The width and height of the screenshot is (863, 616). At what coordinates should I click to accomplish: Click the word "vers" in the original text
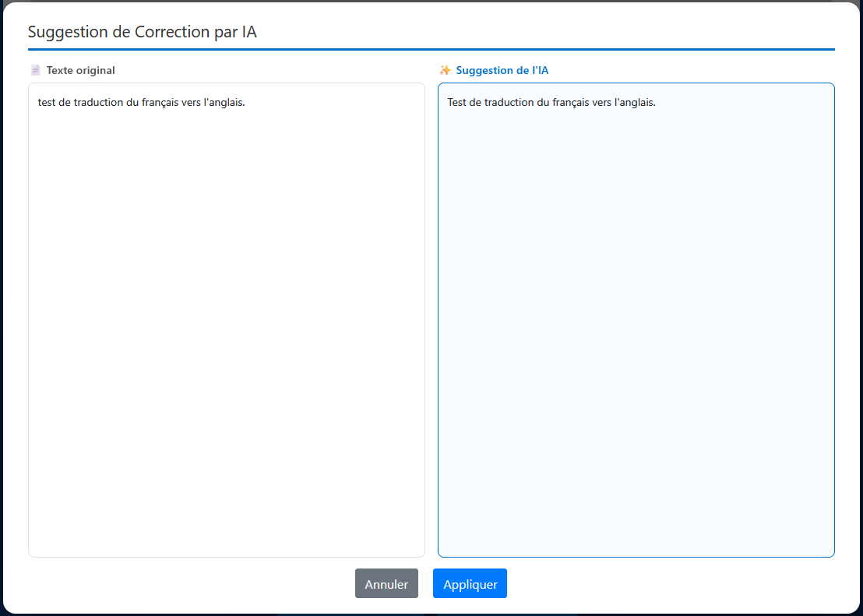coord(190,102)
